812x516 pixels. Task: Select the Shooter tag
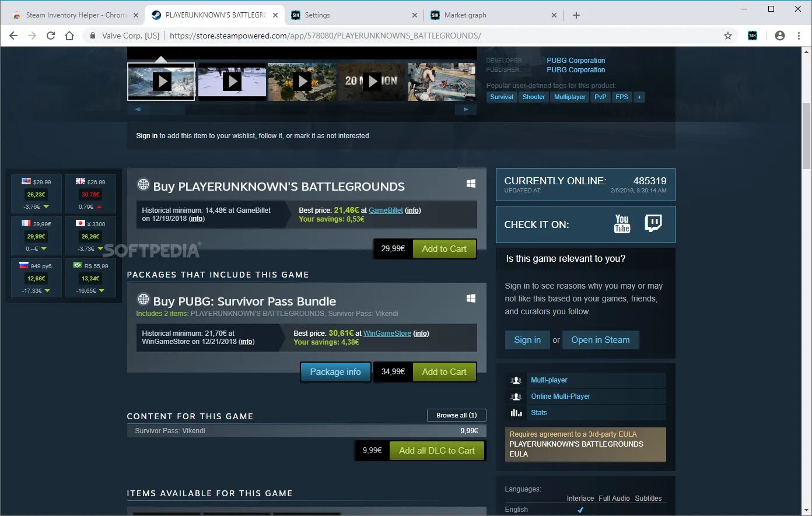tap(534, 97)
